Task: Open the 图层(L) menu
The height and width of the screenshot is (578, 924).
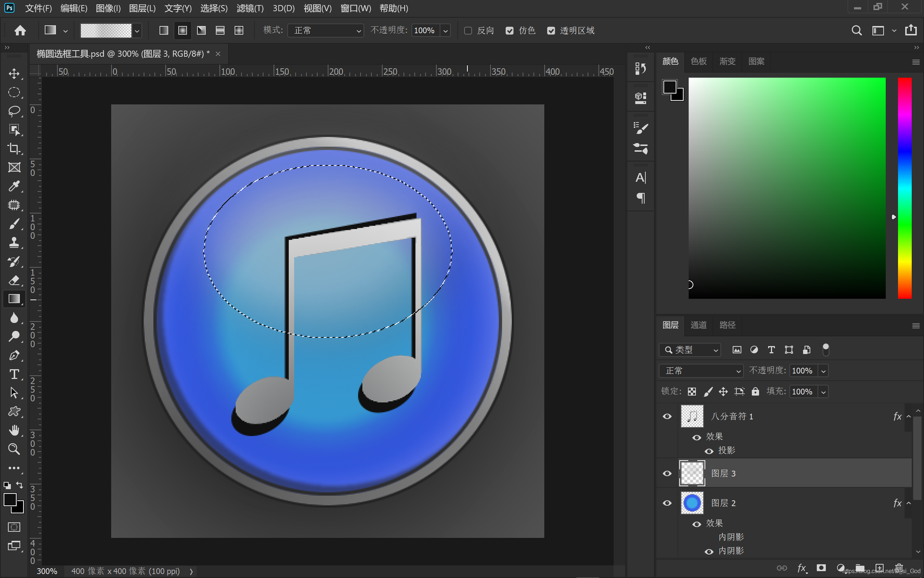Action: click(142, 8)
